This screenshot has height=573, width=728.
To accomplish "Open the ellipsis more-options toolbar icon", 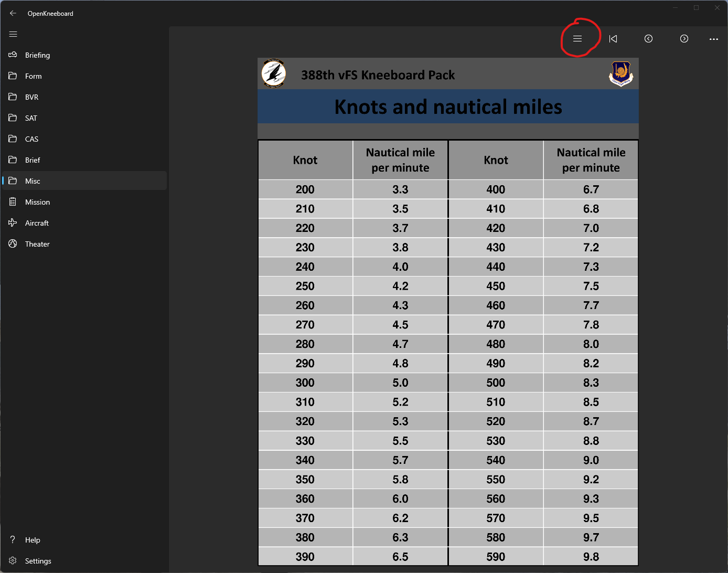I will pyautogui.click(x=713, y=39).
